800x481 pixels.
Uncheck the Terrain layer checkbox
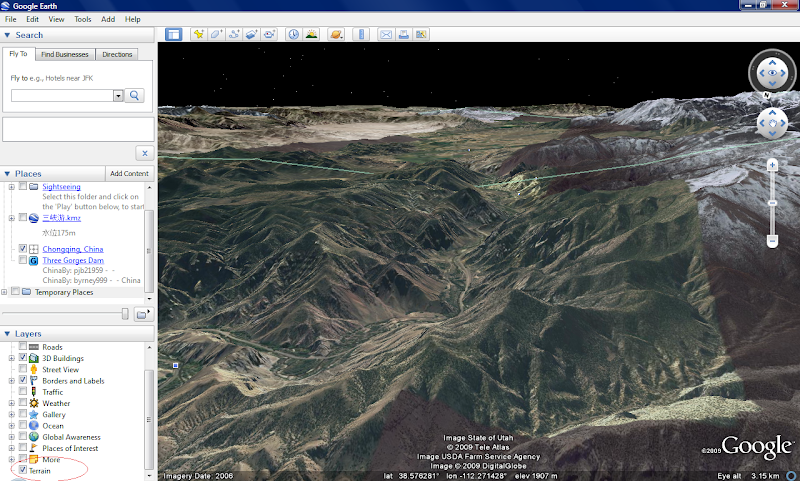click(22, 470)
